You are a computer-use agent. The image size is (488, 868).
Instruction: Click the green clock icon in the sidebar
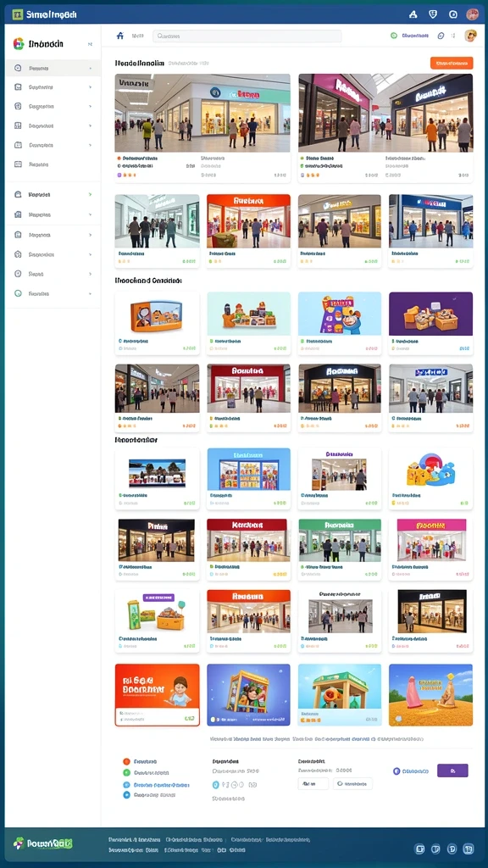[18, 293]
